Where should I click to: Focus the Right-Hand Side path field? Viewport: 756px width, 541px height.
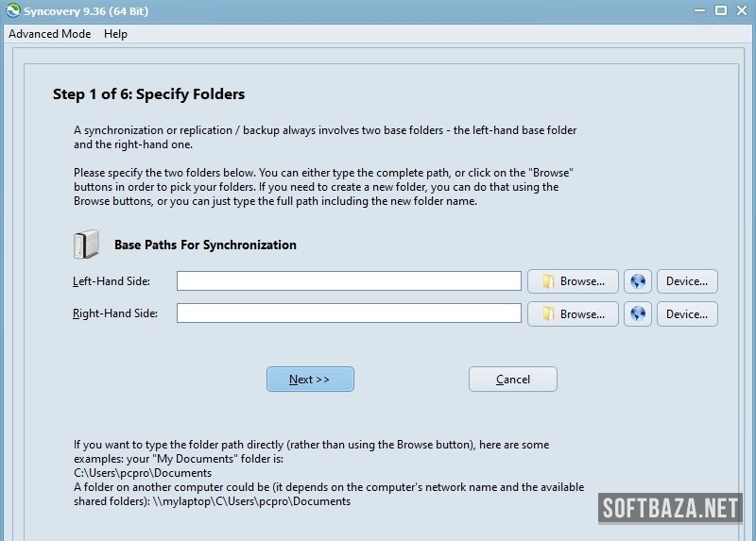(x=349, y=313)
